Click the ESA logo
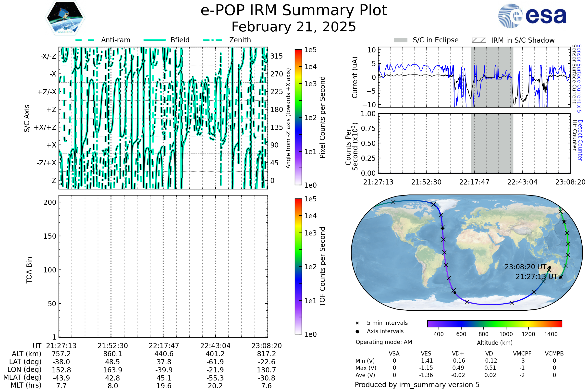This screenshot has width=588, height=392. coord(532,16)
